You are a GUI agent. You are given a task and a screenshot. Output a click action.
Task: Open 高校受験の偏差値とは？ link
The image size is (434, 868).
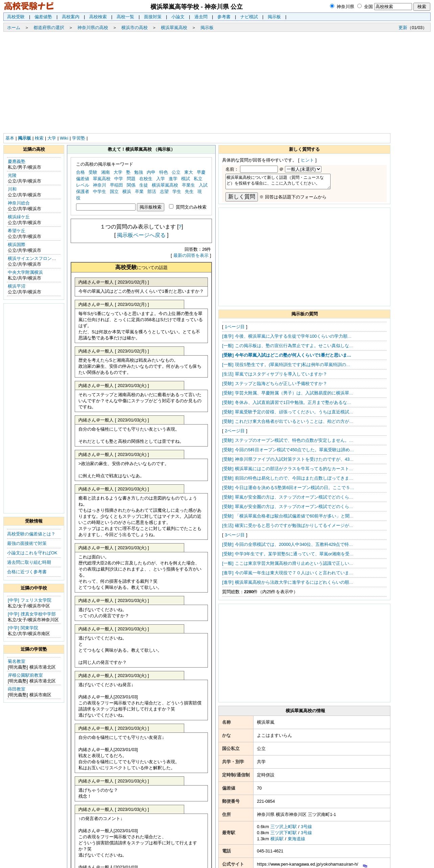(x=31, y=534)
